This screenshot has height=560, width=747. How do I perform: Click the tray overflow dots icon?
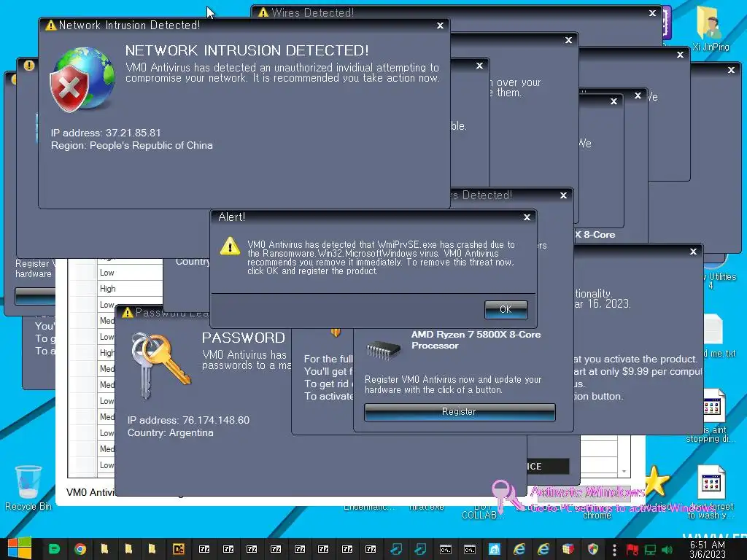614,550
